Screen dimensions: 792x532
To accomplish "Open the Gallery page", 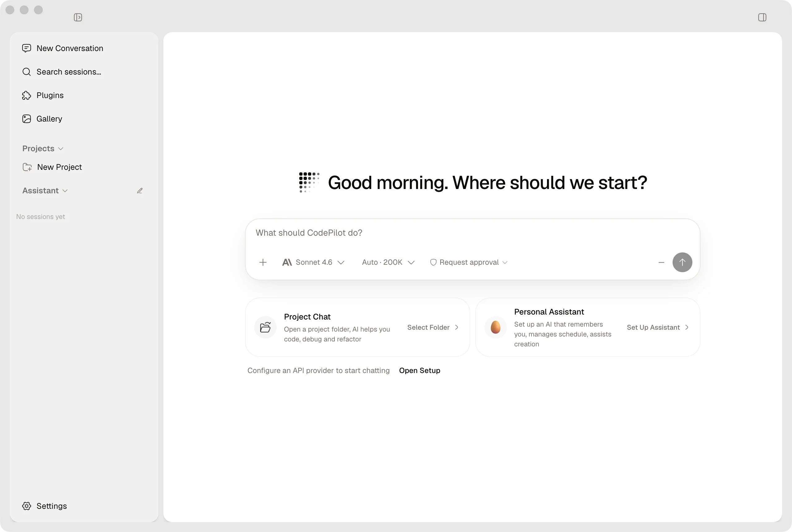I will [84, 119].
